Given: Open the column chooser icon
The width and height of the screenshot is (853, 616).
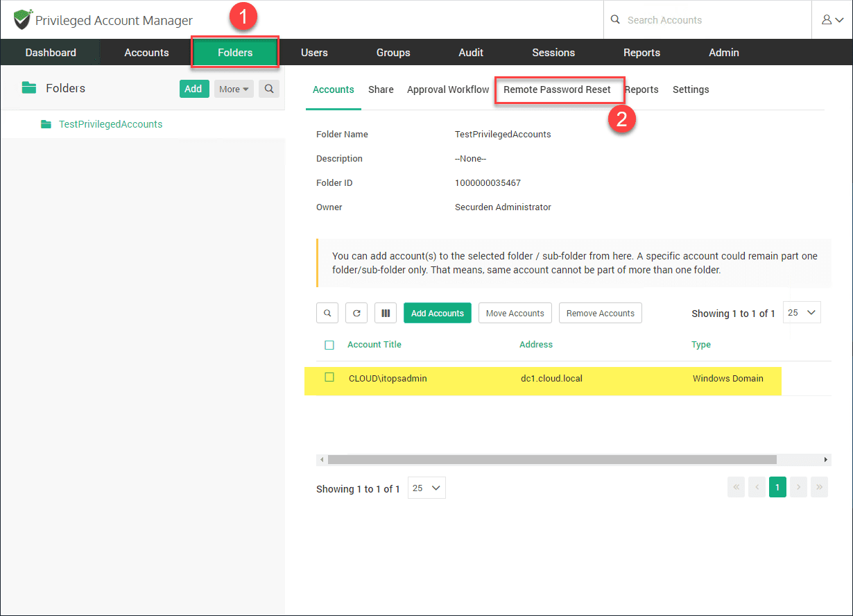Looking at the screenshot, I should (386, 313).
